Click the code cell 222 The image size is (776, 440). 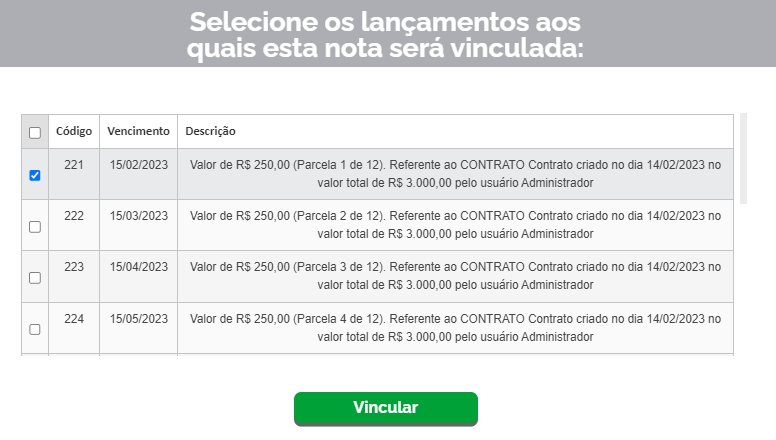(74, 215)
